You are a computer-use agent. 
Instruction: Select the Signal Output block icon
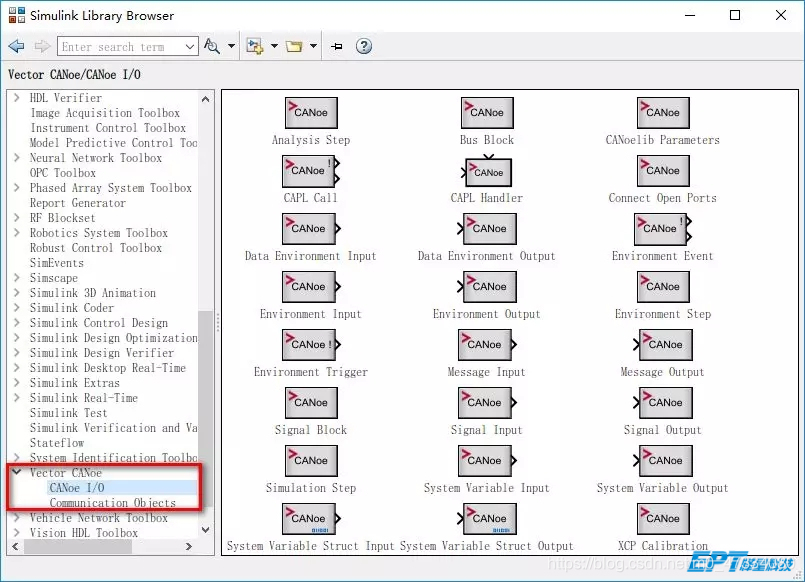(x=662, y=403)
